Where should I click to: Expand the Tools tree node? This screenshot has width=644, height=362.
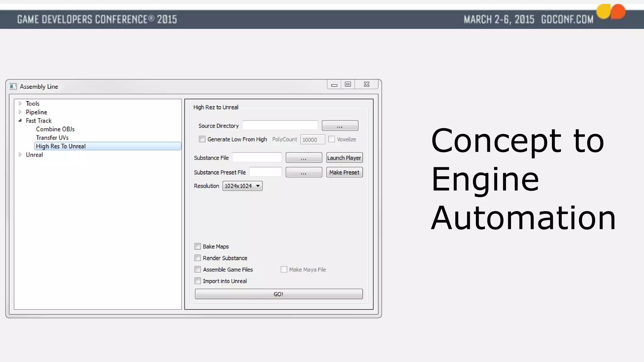pos(20,103)
